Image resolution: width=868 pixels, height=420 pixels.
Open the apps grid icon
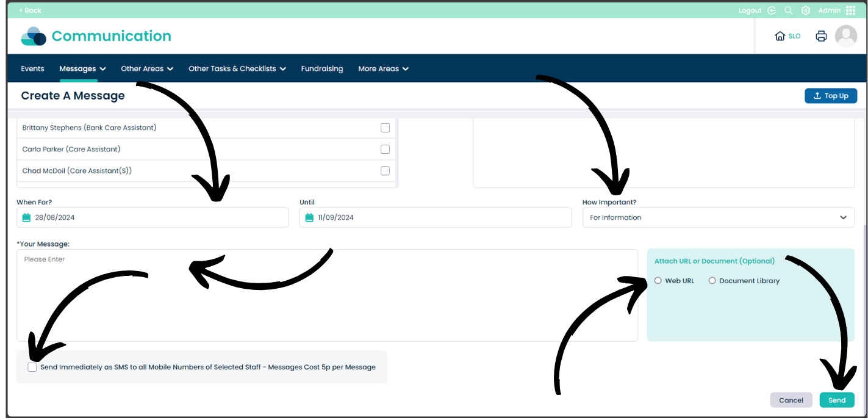tap(851, 10)
